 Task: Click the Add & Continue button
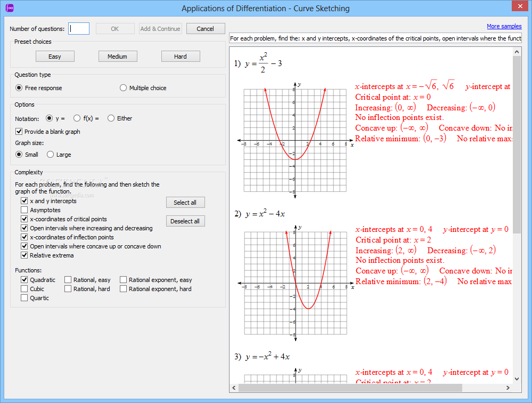click(160, 29)
